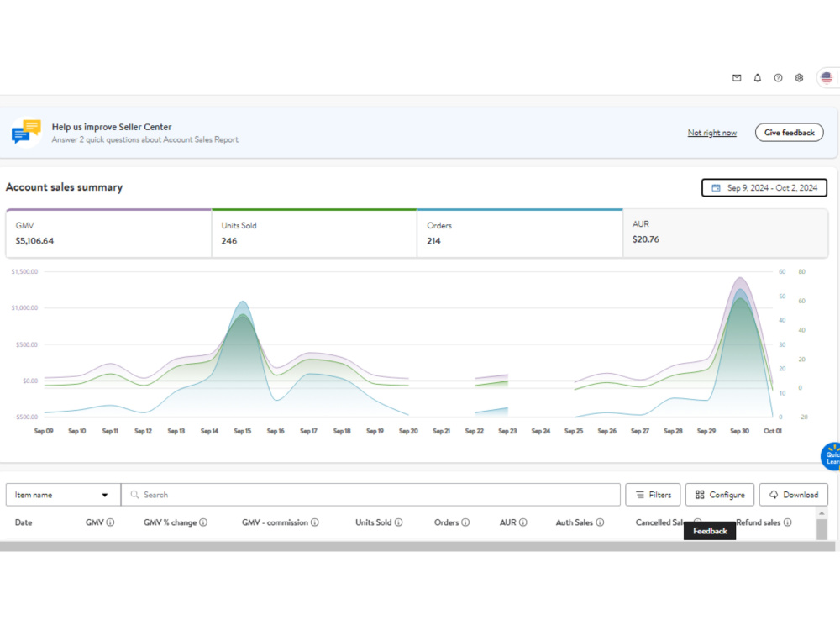Click the AUR column header
This screenshot has width=840, height=630.
pyautogui.click(x=508, y=522)
